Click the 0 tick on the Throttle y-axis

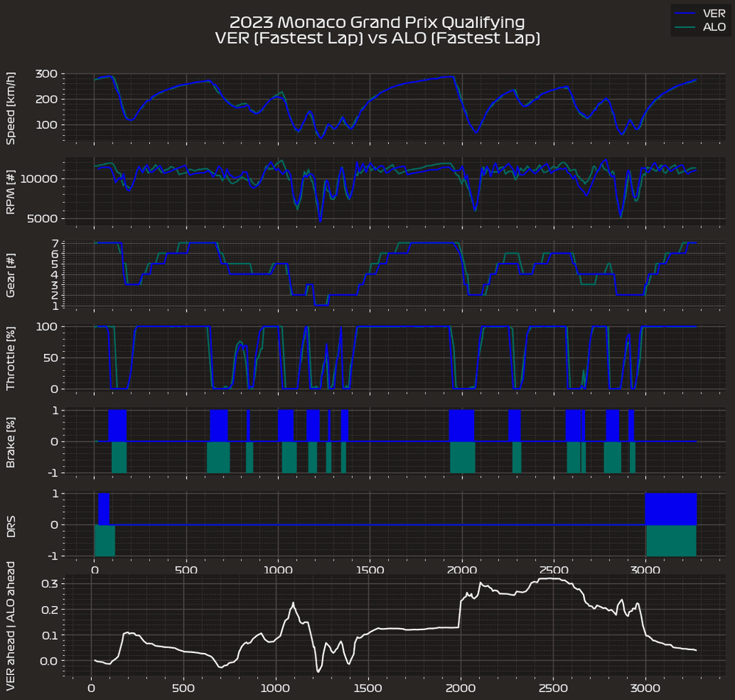[x=54, y=389]
